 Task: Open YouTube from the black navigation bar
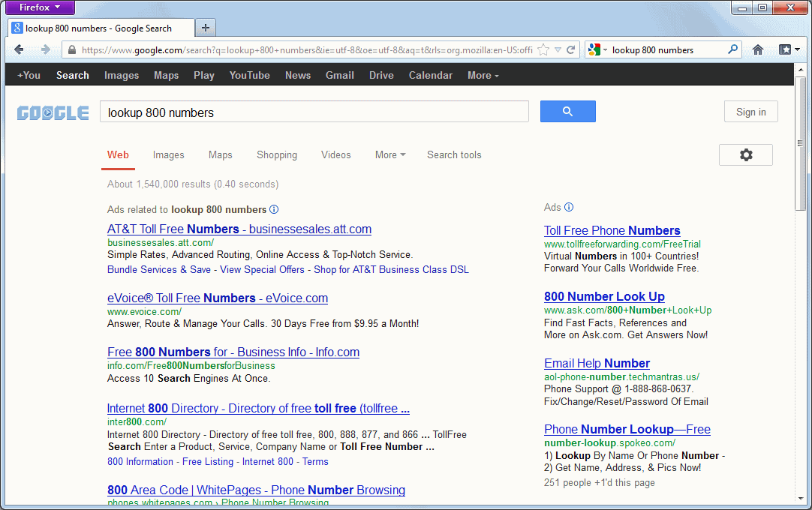[250, 75]
